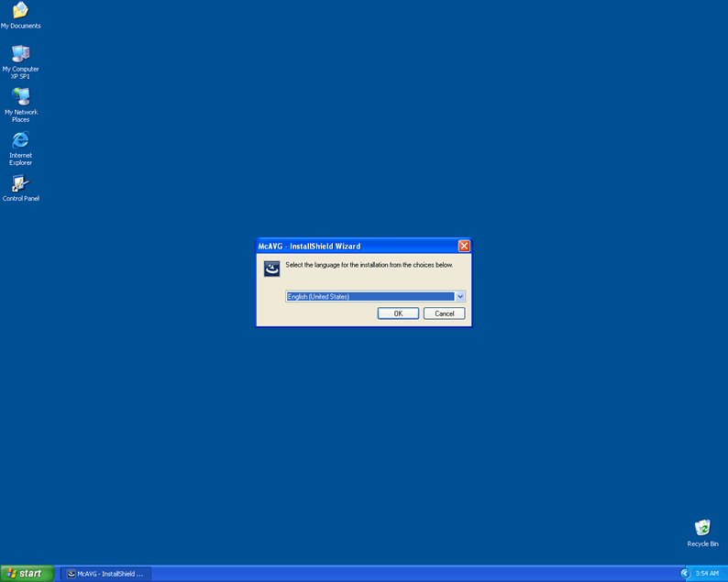Expand the language dropdown arrow
The height and width of the screenshot is (582, 728).
(460, 296)
